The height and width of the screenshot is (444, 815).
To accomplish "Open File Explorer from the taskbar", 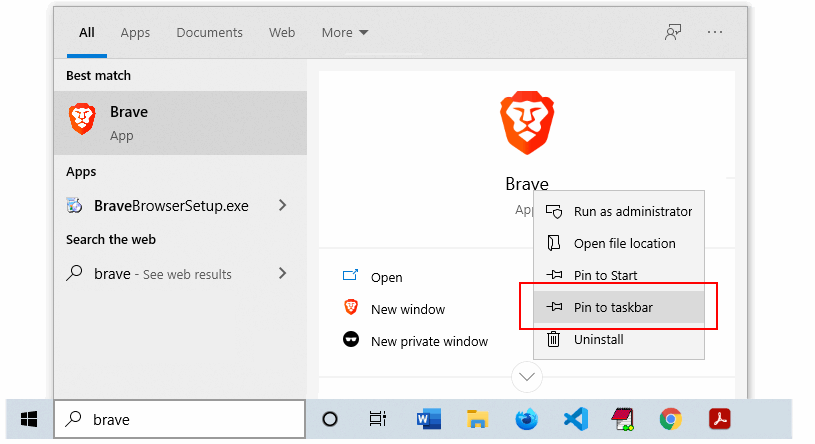I will click(477, 419).
